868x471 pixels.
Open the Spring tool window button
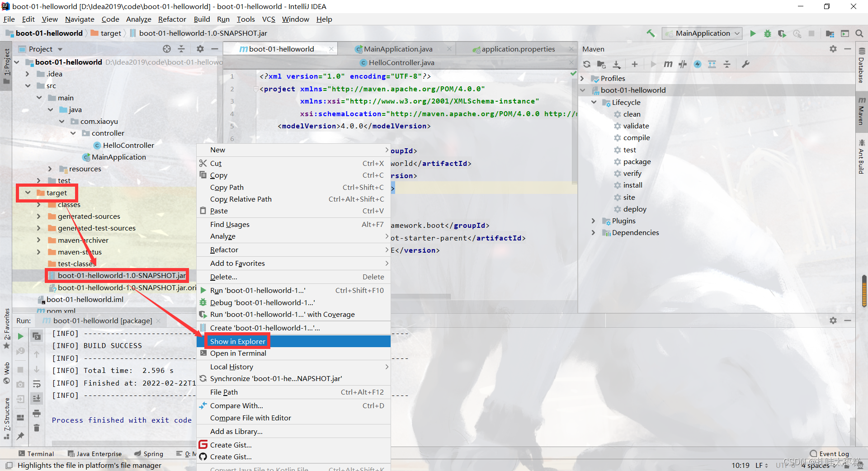[x=149, y=453]
